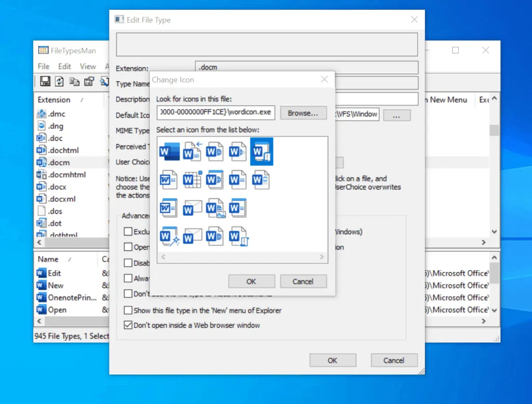Click the Find toolbar icon in FileTypesMan
The height and width of the screenshot is (404, 532).
click(104, 81)
